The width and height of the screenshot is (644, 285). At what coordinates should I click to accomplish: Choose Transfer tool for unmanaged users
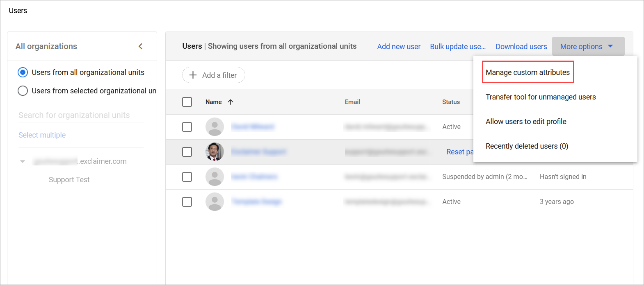(541, 97)
